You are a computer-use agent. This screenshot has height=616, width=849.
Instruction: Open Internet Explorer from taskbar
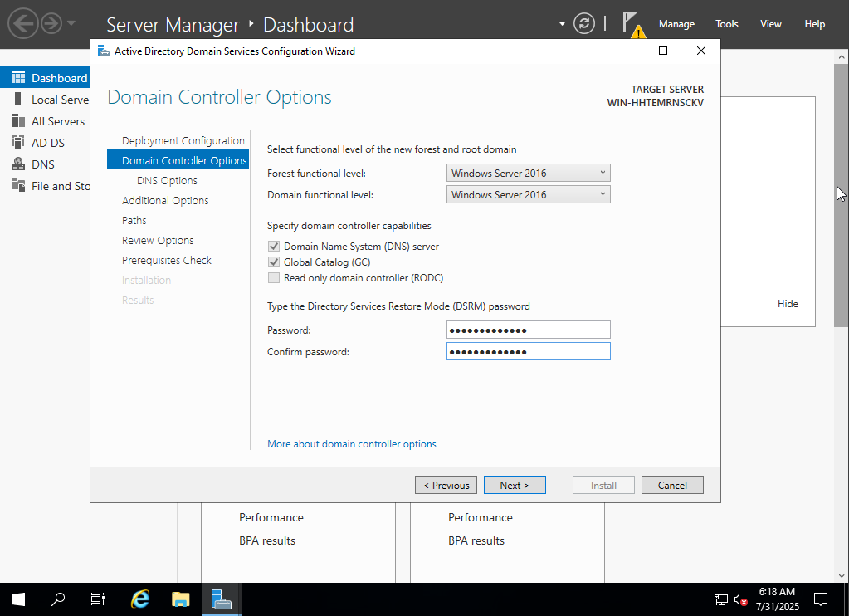(x=141, y=599)
